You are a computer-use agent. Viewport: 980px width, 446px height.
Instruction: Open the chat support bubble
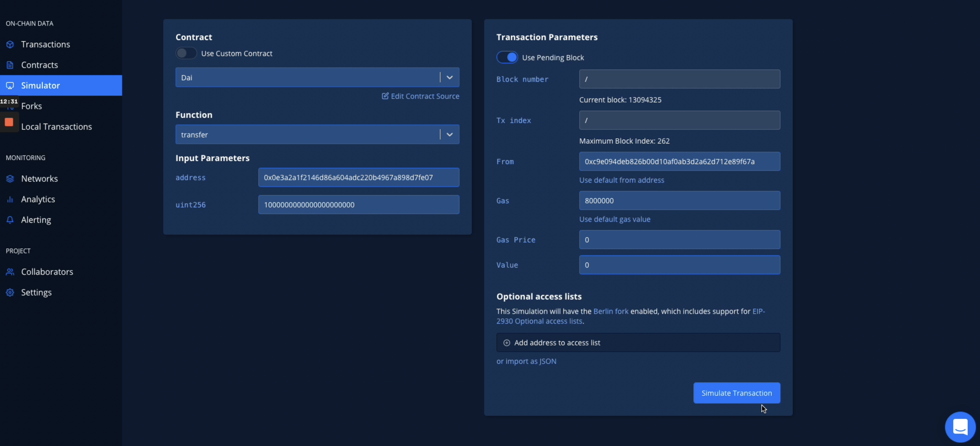960,427
